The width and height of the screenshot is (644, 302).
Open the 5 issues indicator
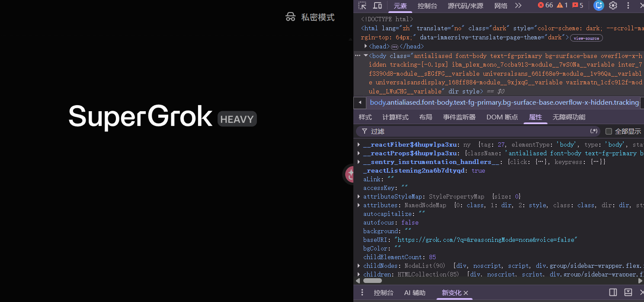(x=578, y=5)
